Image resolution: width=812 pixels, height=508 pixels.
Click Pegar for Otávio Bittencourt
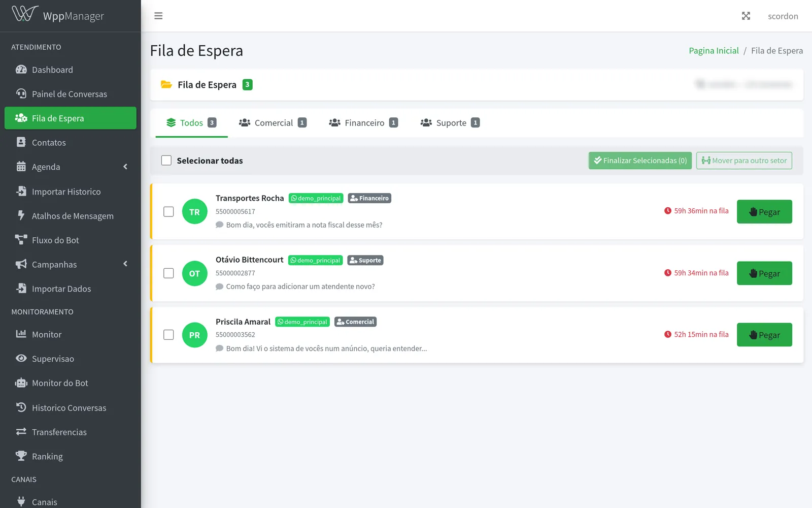click(x=764, y=273)
